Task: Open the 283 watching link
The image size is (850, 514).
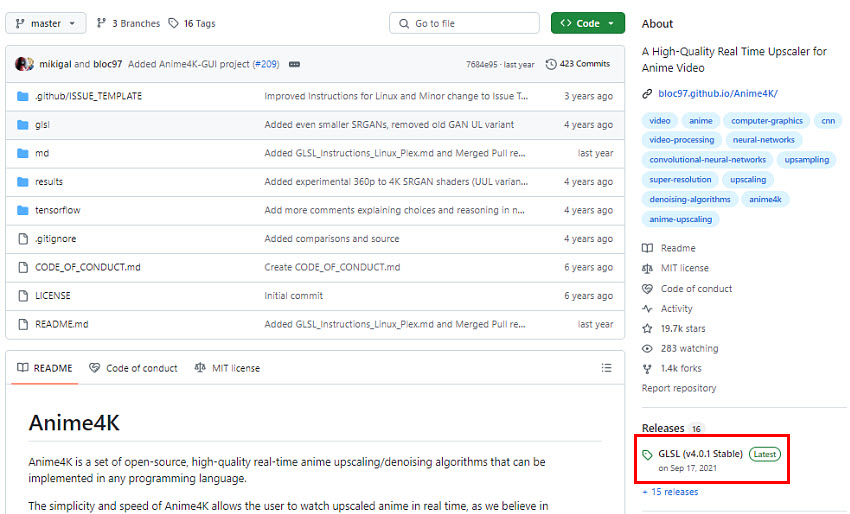Action: click(x=690, y=349)
